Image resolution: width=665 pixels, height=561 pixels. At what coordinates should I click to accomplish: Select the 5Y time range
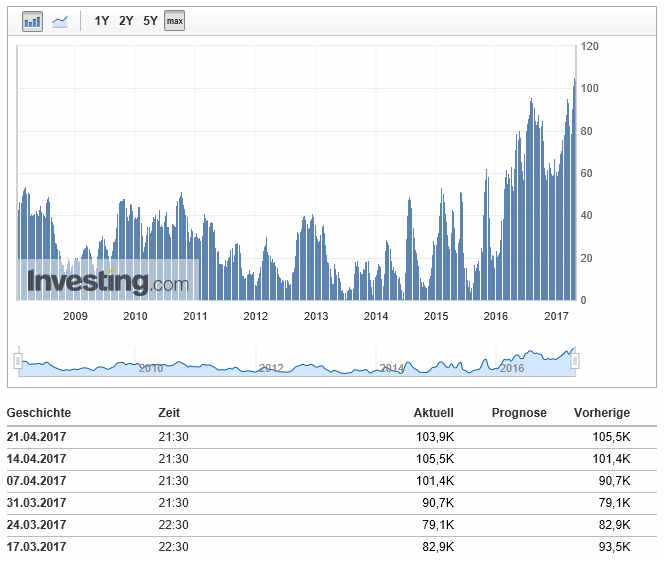coord(150,21)
